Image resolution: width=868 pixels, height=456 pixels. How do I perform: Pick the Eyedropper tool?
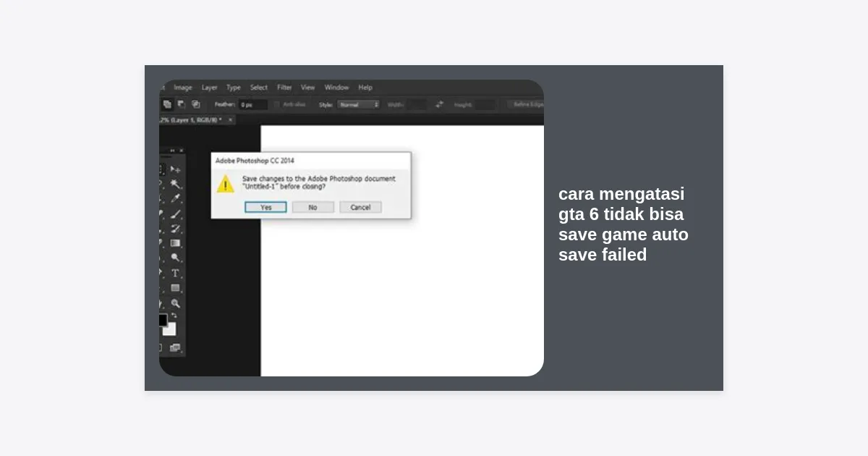point(175,199)
